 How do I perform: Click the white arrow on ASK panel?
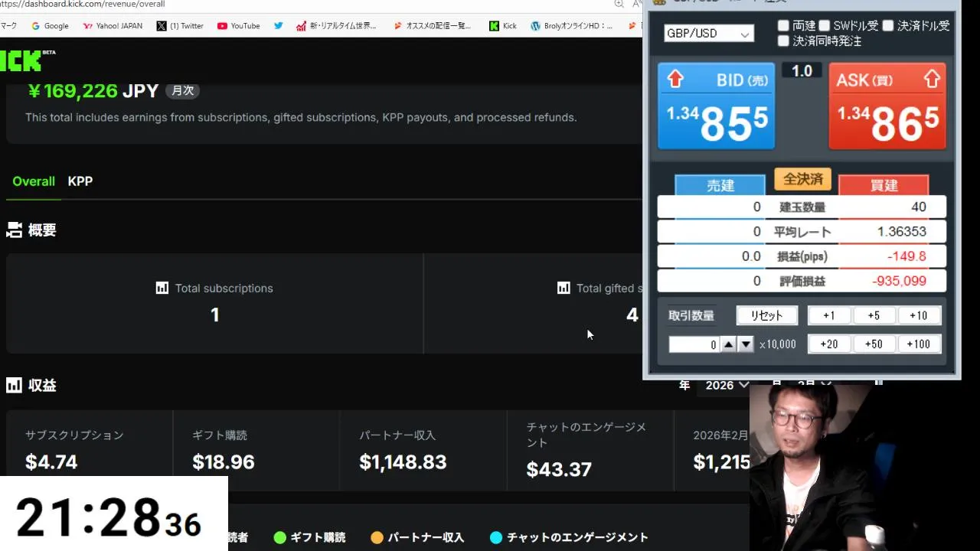(x=932, y=79)
